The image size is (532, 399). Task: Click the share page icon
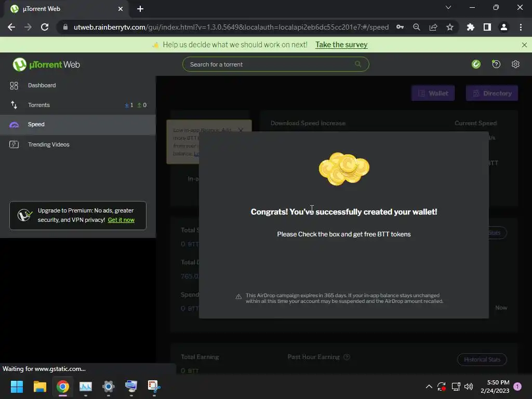[x=433, y=27]
